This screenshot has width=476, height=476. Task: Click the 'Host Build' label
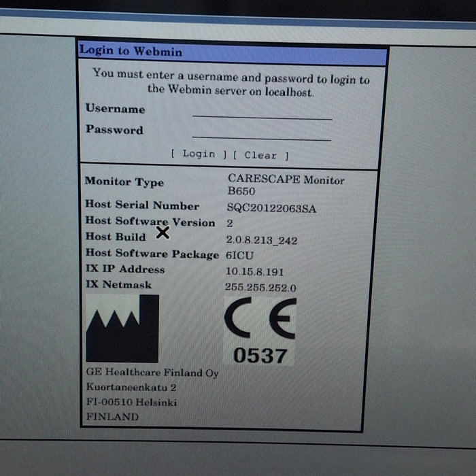coord(116,237)
